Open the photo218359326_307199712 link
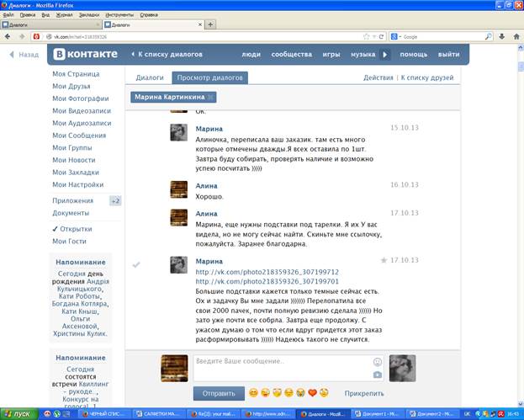Viewport: 524px width, 420px height. coord(267,272)
